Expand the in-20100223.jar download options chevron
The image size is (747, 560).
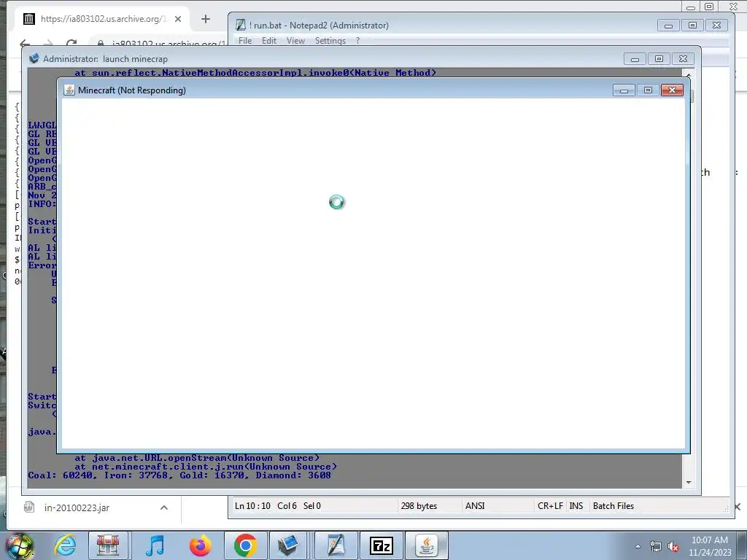click(x=164, y=507)
